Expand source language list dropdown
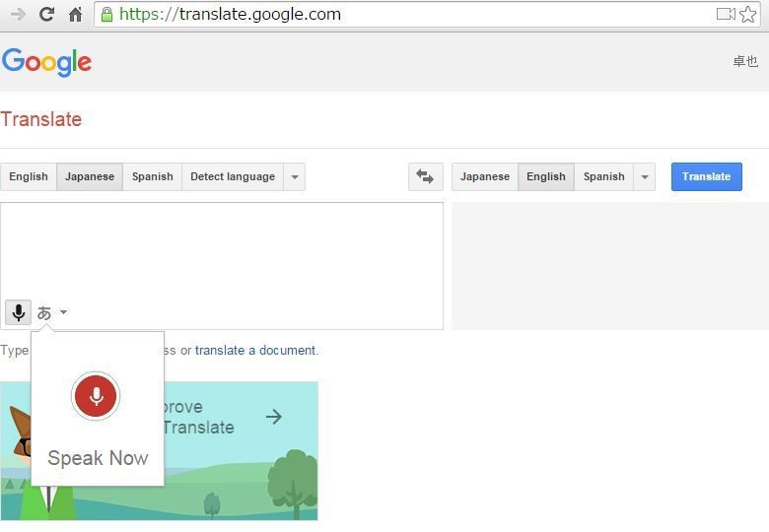 pos(294,177)
